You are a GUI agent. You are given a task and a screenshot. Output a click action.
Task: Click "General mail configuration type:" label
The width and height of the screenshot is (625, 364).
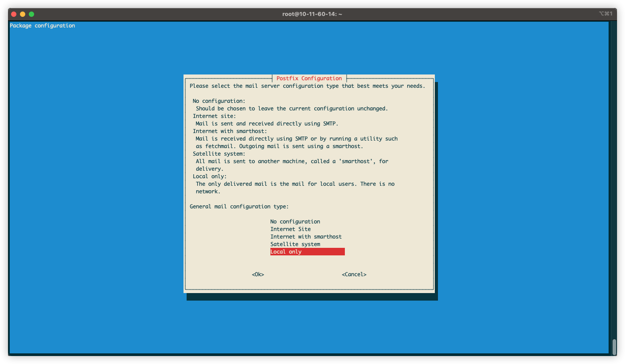point(239,207)
